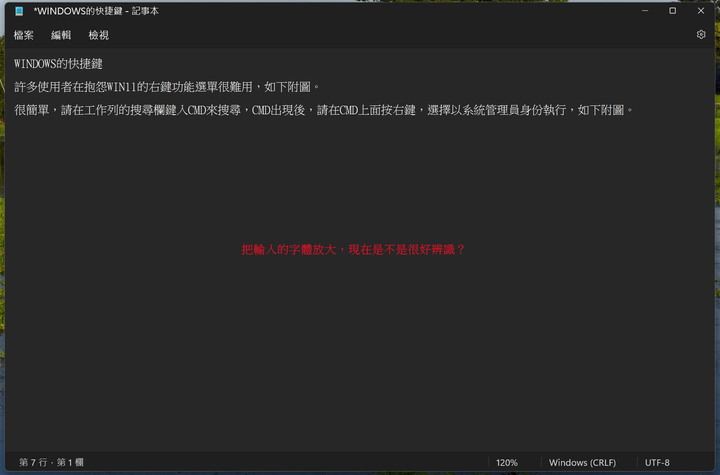Click the line starting with 很簡單,請在工作列

324,110
